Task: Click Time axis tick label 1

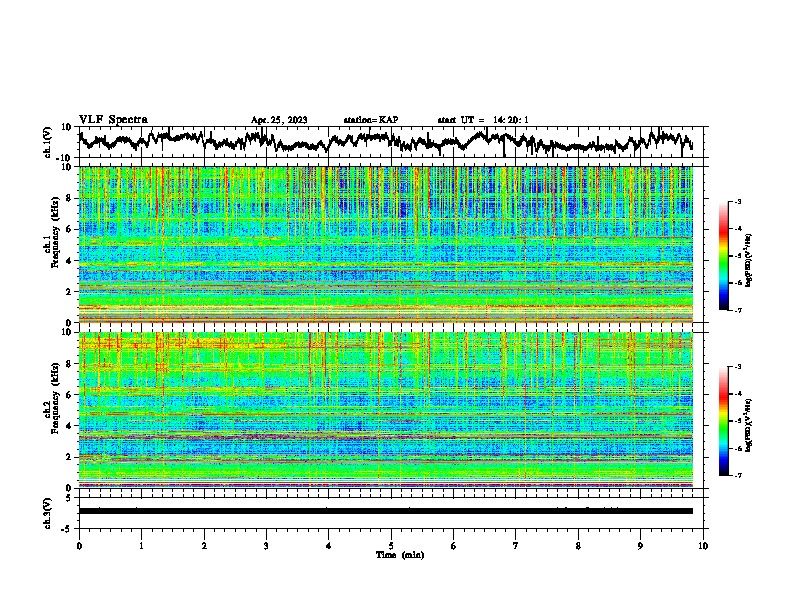Action: pyautogui.click(x=141, y=546)
